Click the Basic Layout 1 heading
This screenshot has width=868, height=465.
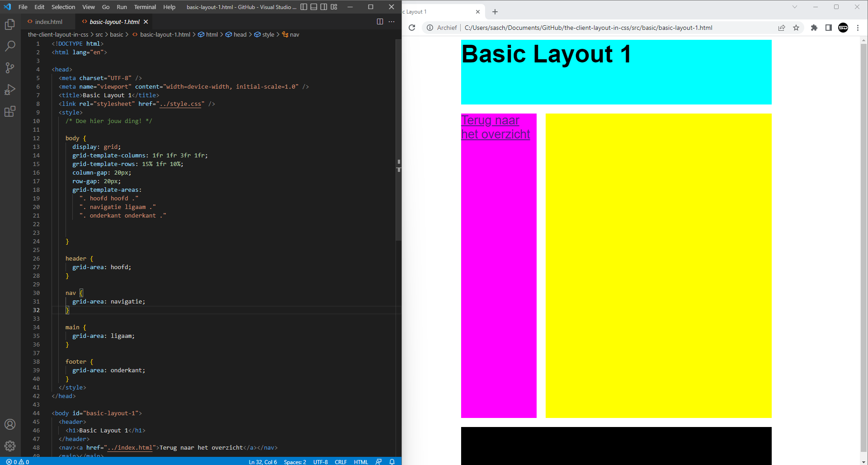[x=546, y=54]
